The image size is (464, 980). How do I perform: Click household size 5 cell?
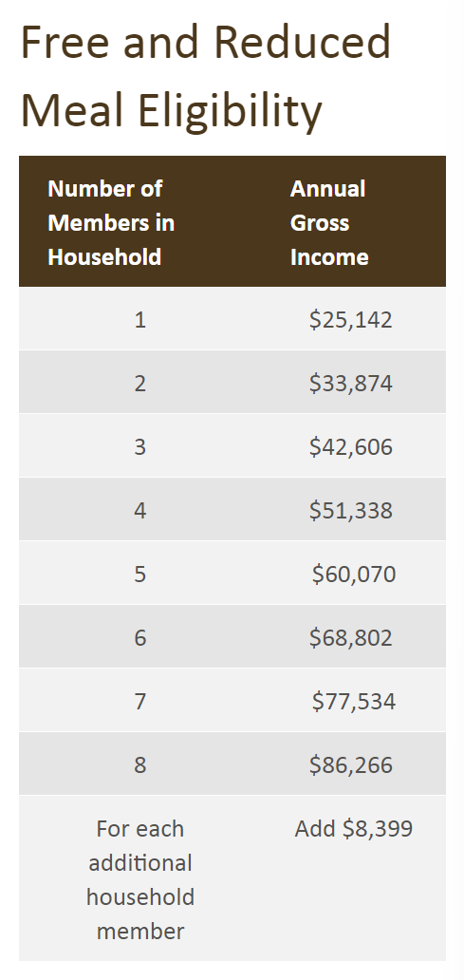(140, 574)
